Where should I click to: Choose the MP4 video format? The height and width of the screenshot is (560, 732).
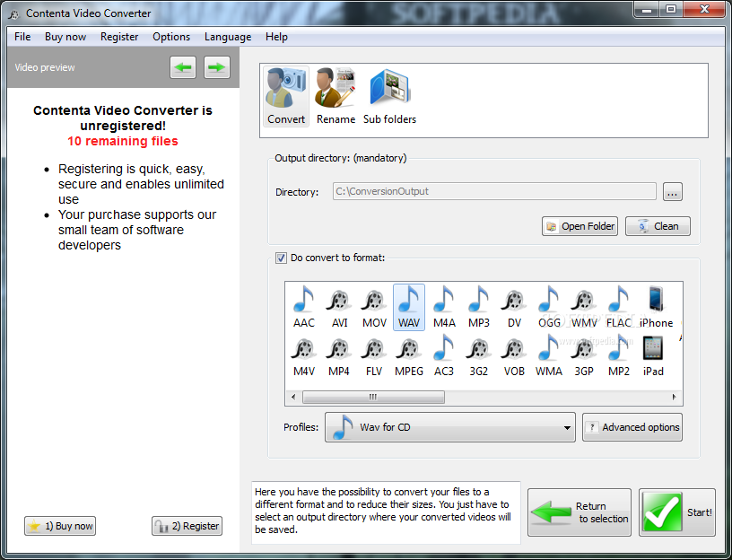(x=339, y=355)
